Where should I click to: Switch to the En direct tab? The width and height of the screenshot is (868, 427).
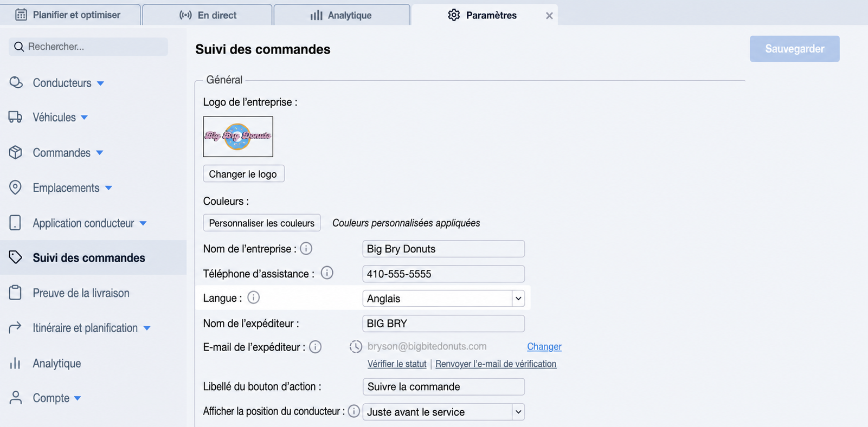pos(208,15)
